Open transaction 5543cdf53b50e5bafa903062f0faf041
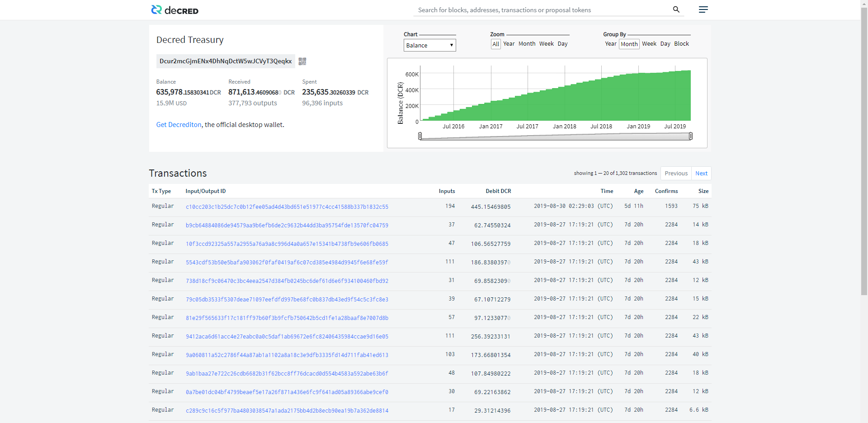 pyautogui.click(x=287, y=263)
